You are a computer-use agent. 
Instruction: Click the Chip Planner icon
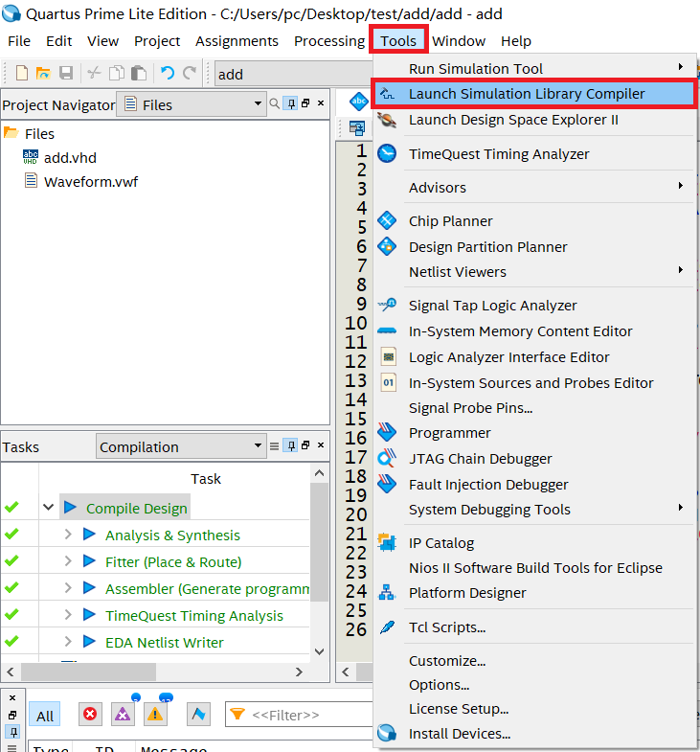point(387,221)
